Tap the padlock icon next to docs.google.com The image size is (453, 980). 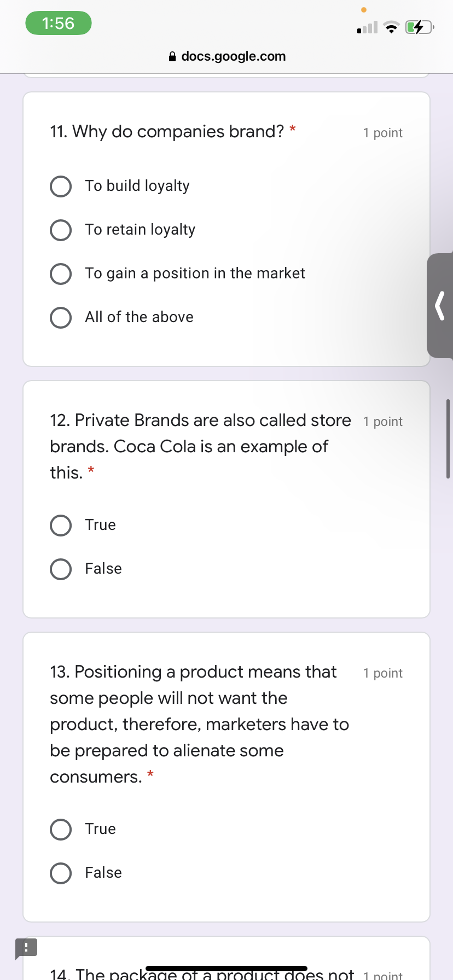172,56
